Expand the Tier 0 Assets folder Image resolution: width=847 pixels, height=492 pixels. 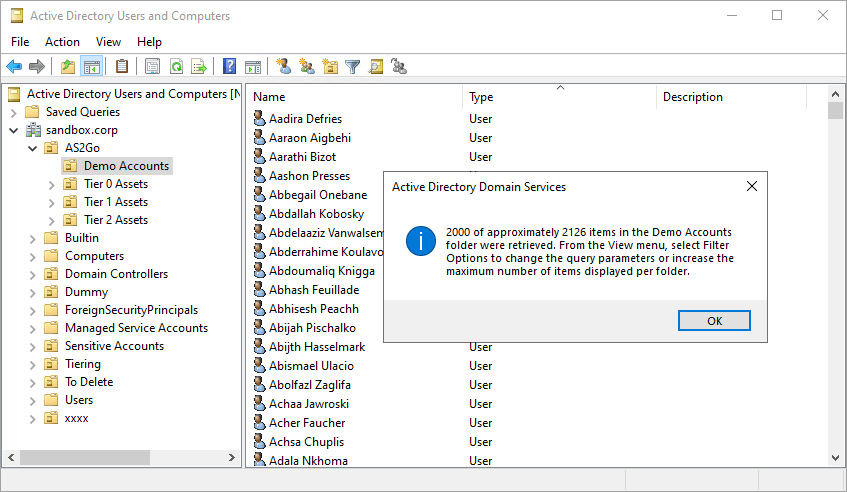(52, 184)
